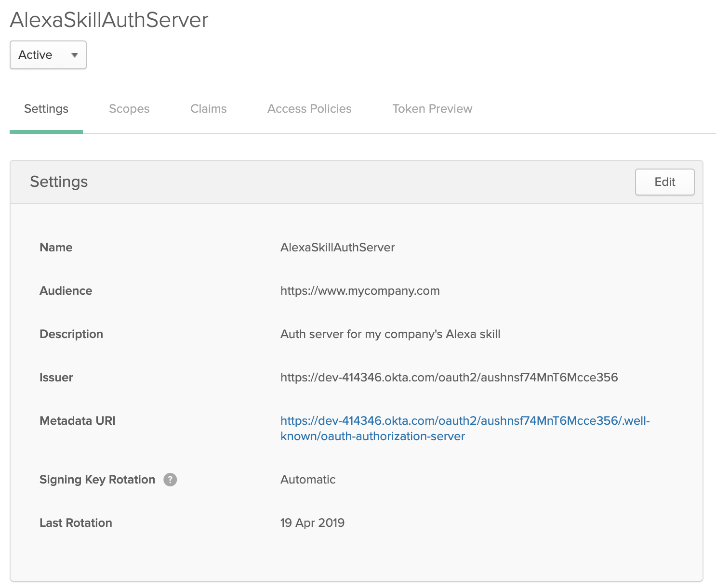The image size is (716, 588).
Task: Click the Settings panel header title
Action: tap(59, 182)
